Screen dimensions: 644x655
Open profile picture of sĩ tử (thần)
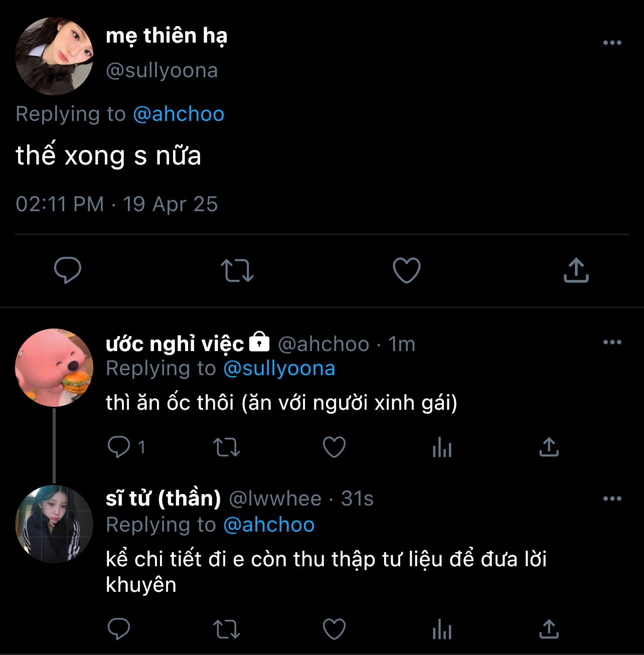[54, 524]
